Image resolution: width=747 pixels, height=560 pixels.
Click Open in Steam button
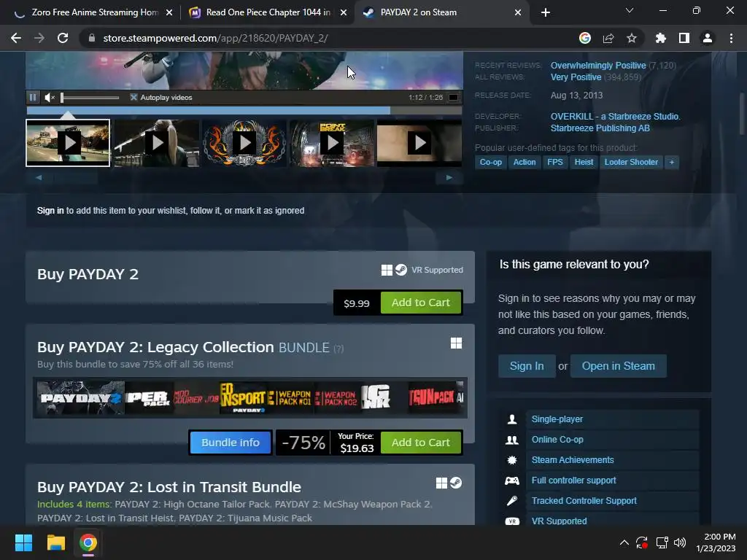[x=618, y=366]
